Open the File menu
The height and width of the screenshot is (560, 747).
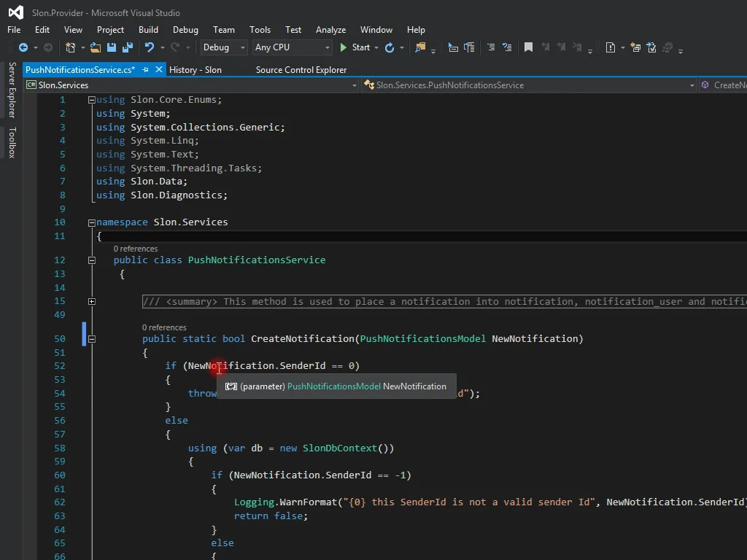[14, 29]
